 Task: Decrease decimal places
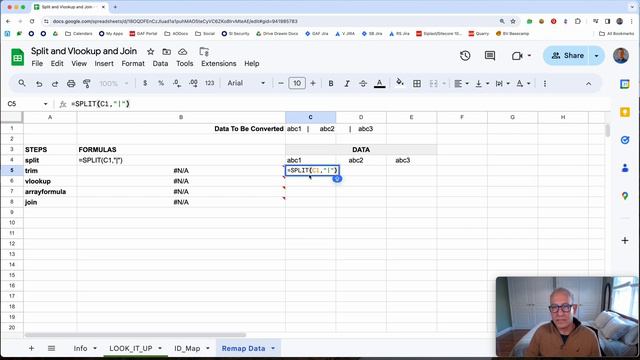pos(177,83)
